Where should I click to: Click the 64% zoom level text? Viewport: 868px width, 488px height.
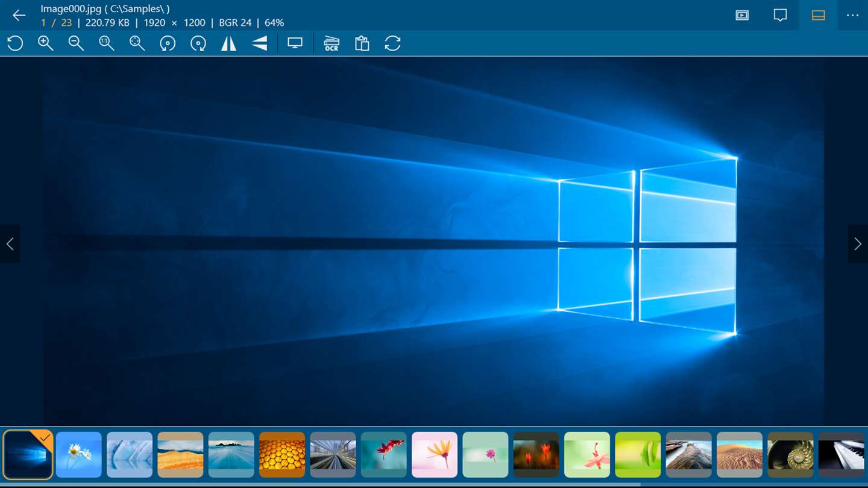point(274,23)
